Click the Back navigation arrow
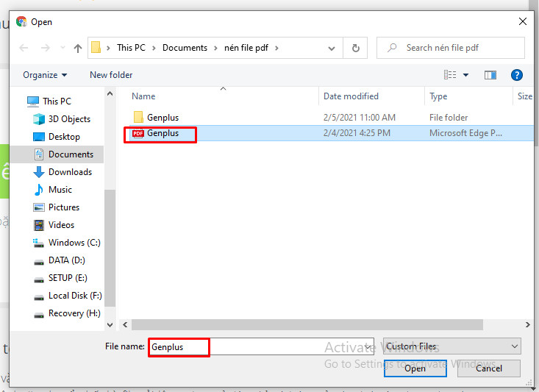Screen dimensions: 539x392 coord(24,48)
